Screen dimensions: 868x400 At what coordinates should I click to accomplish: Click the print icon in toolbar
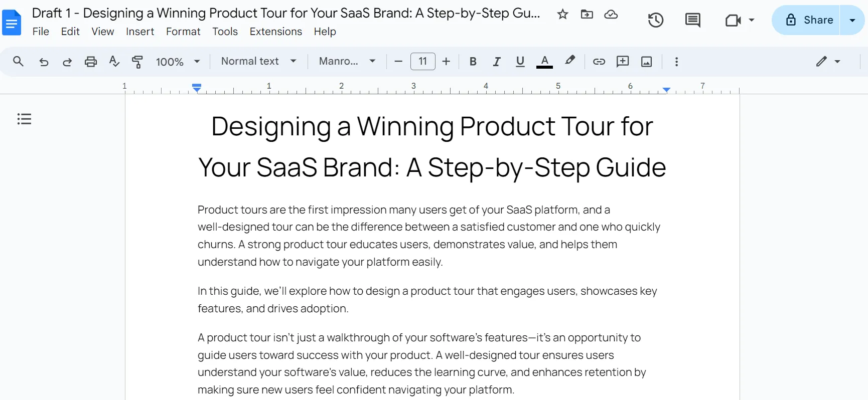[91, 62]
